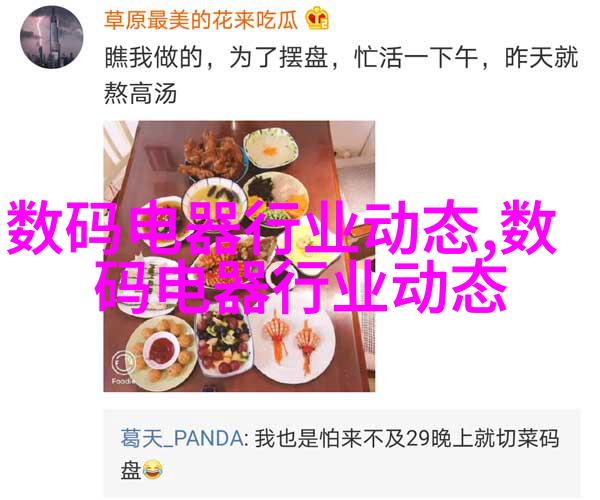Click the post text line 熬高汤
This screenshot has height=500, width=600.
(140, 93)
